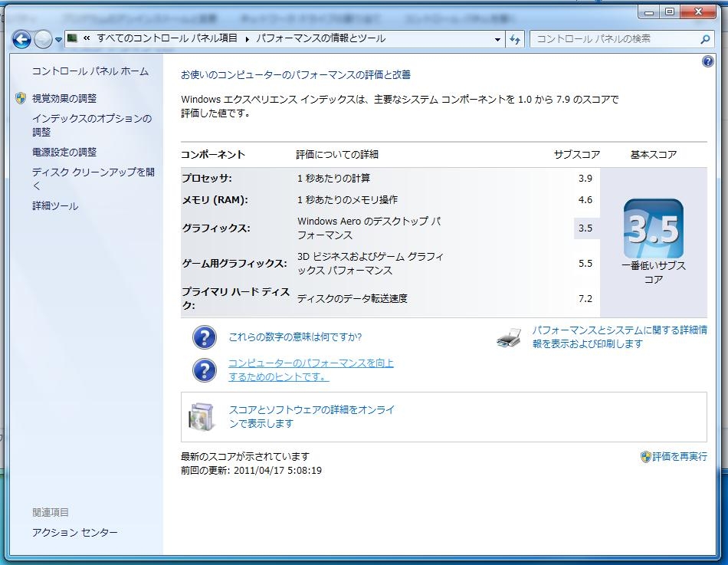Viewport: 728px width, 565px height.
Task: Click the メモリ (RAM): row label
Action: [x=215, y=200]
